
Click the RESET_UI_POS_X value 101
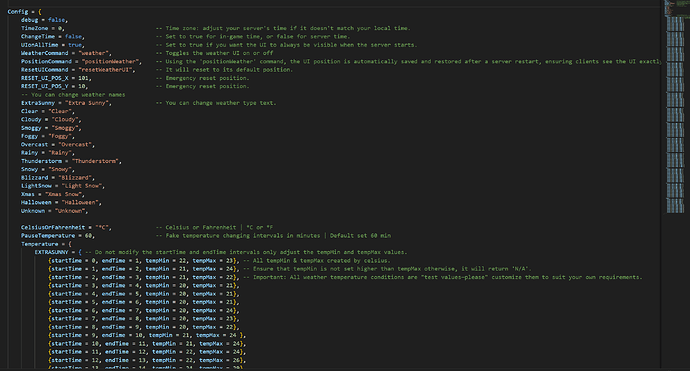click(x=83, y=78)
